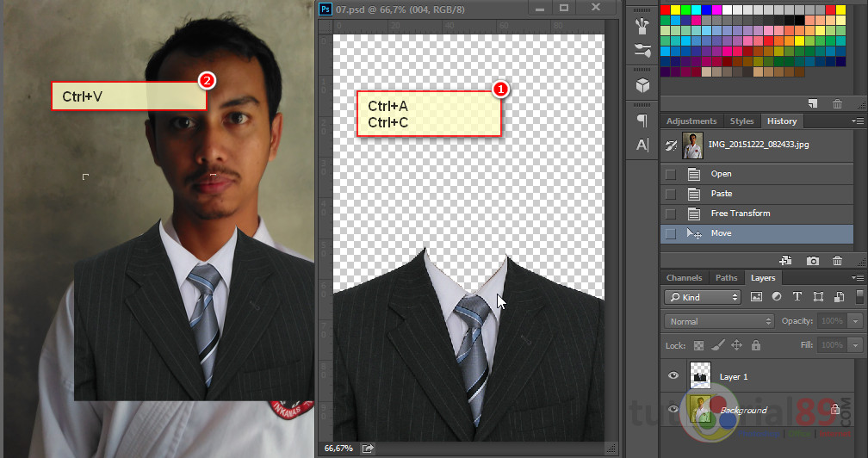
Task: Pick the pure blue swatch
Action: point(706,10)
